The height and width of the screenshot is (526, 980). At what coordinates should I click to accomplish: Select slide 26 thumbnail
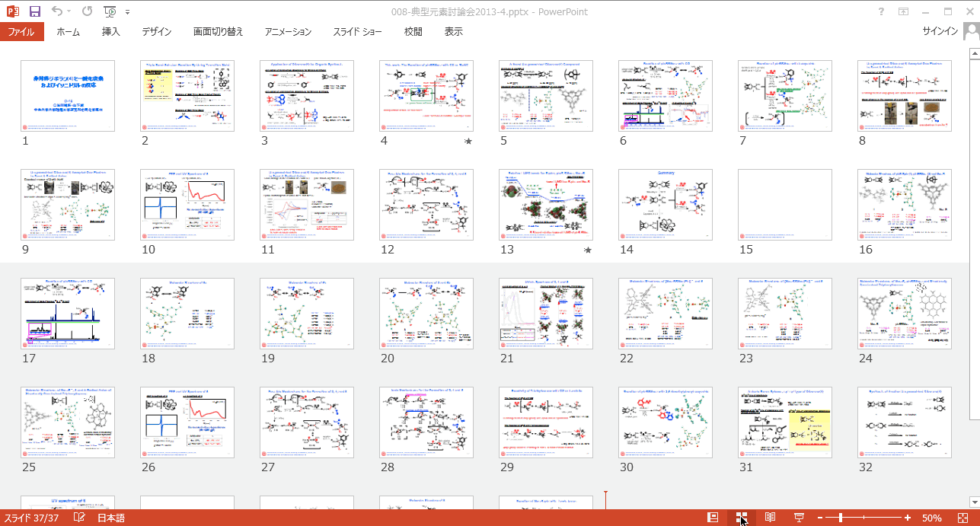[x=187, y=422]
